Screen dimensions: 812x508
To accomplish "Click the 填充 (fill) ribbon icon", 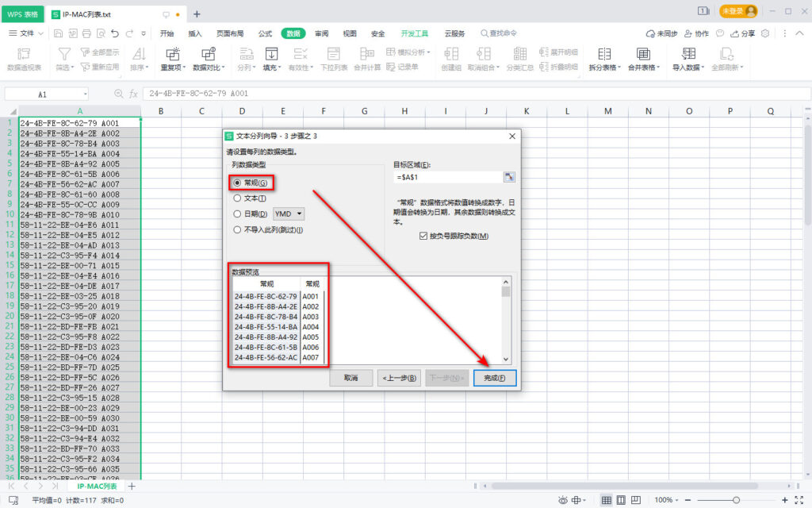I will point(271,54).
